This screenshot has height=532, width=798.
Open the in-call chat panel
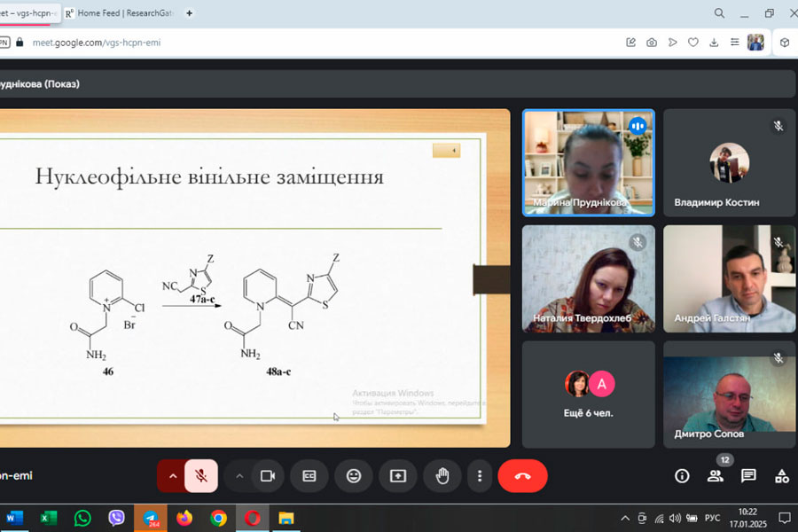pyautogui.click(x=748, y=476)
